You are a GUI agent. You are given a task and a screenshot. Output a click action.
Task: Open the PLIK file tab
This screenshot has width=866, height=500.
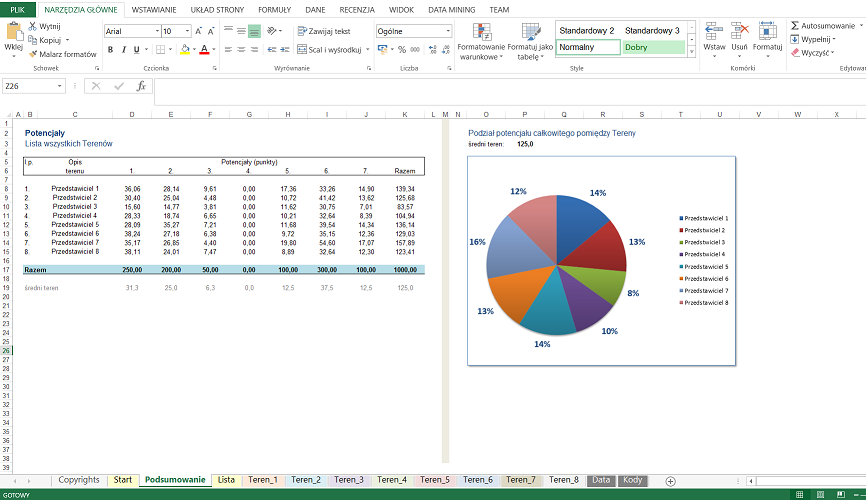18,9
